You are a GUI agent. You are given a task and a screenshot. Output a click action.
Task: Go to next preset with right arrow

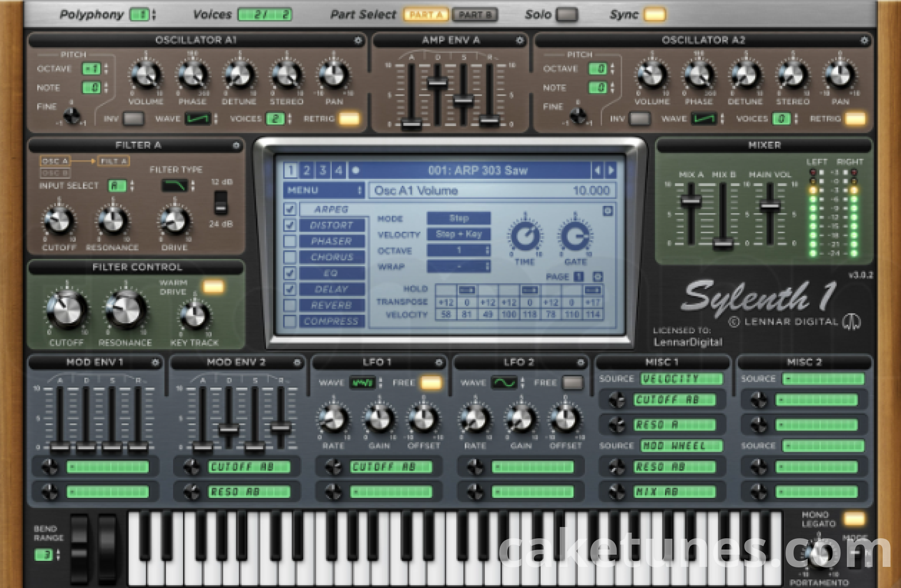pyautogui.click(x=611, y=170)
